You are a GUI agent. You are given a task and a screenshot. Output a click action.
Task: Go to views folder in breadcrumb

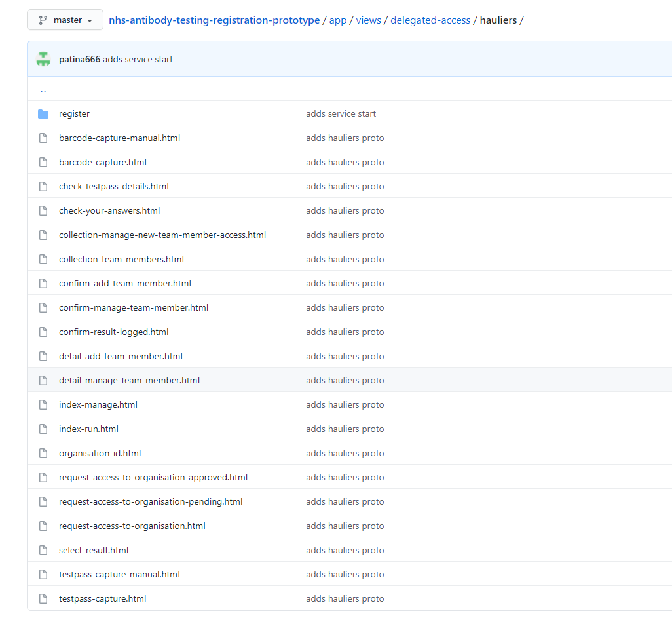point(369,20)
